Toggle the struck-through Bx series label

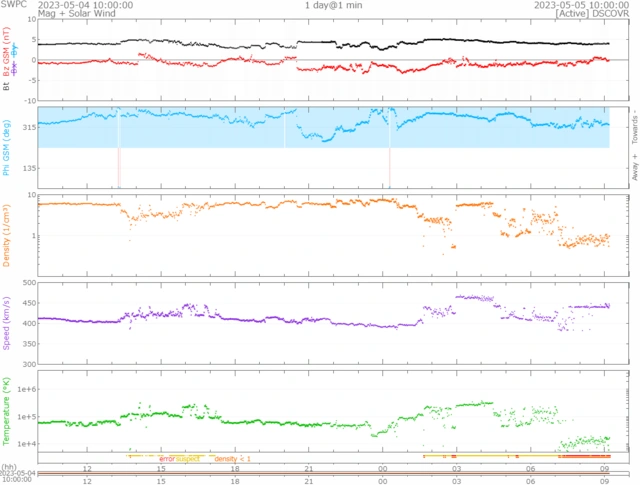pyautogui.click(x=15, y=68)
